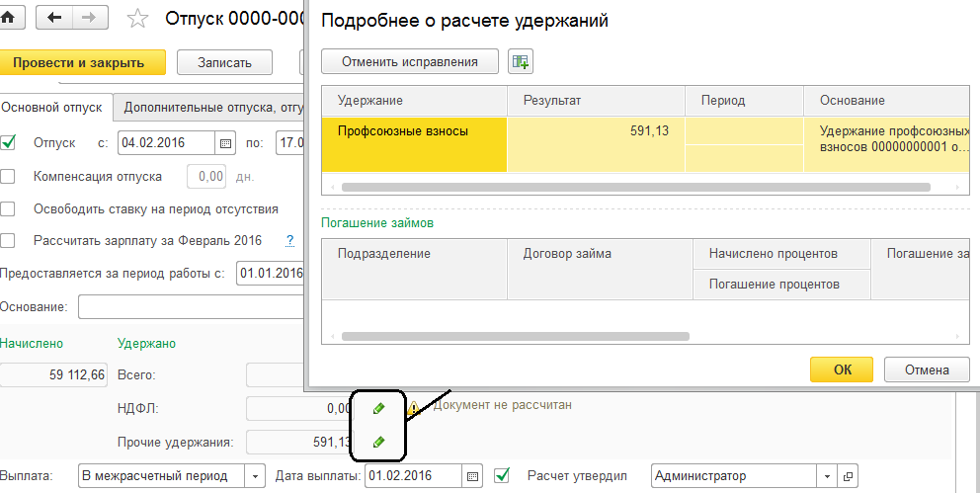980x493 pixels.
Task: Click the deductions table horizontal scrollbar
Action: pos(635,187)
